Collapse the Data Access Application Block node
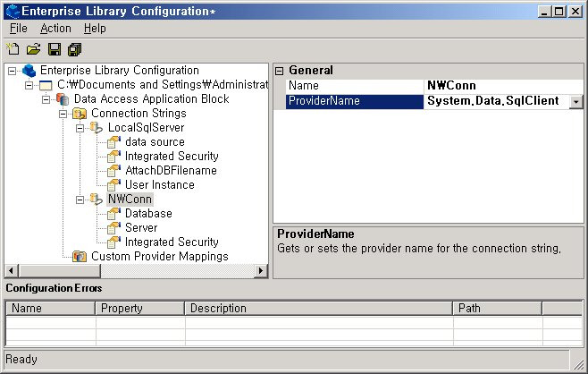The width and height of the screenshot is (588, 374). click(x=46, y=99)
